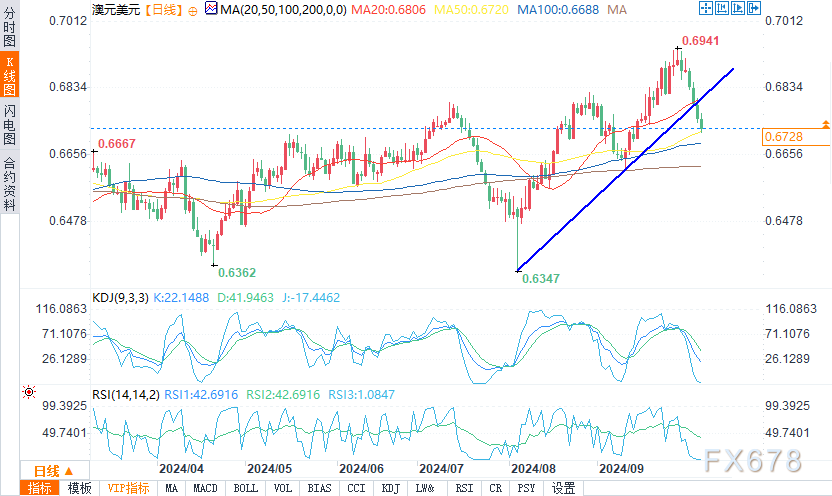Click the RSI2:42.6916 value

click(x=283, y=395)
